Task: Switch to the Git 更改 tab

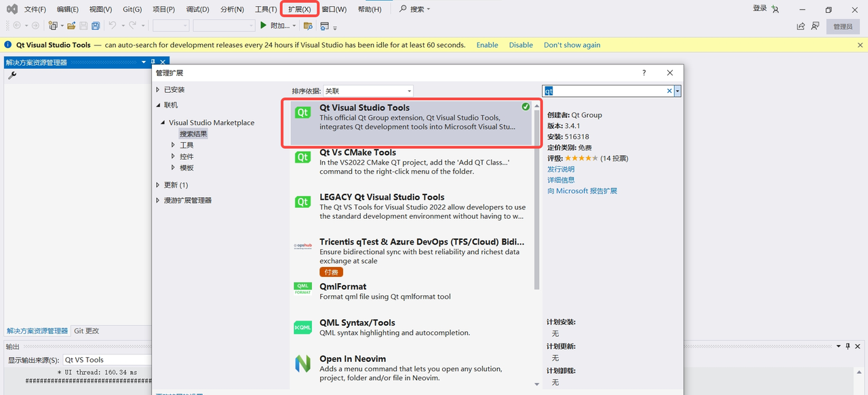Action: [x=87, y=331]
